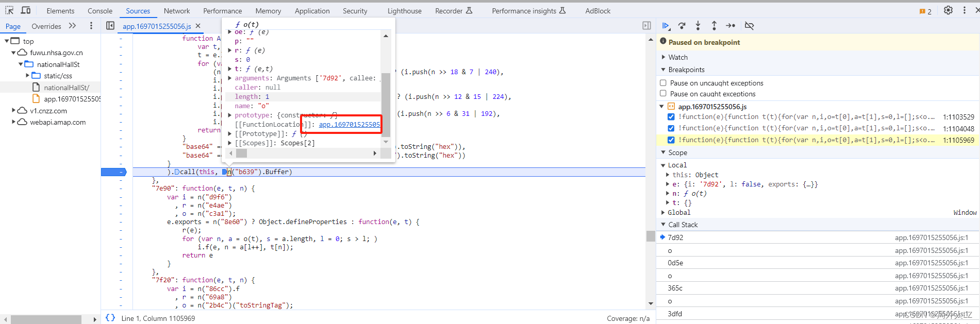
Task: Activate the inspect element picker icon
Action: 9,10
